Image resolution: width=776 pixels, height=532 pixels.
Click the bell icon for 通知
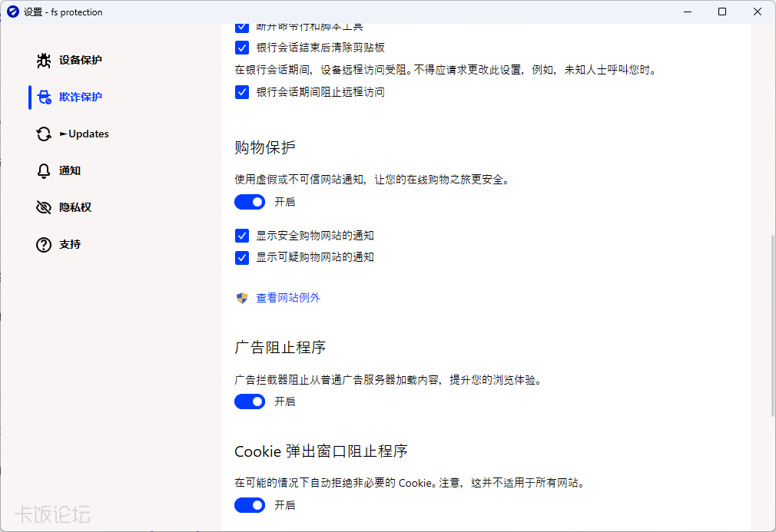coord(44,171)
